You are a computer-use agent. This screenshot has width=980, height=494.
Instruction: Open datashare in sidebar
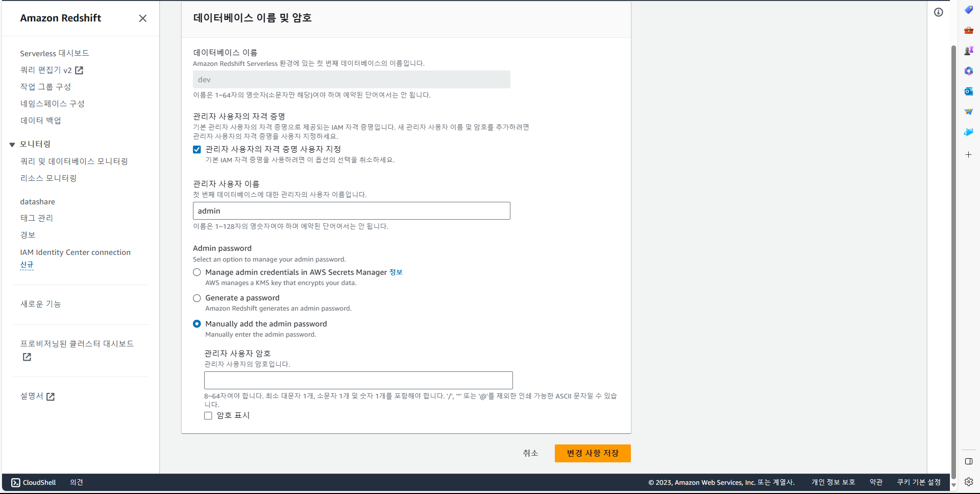[x=37, y=202]
